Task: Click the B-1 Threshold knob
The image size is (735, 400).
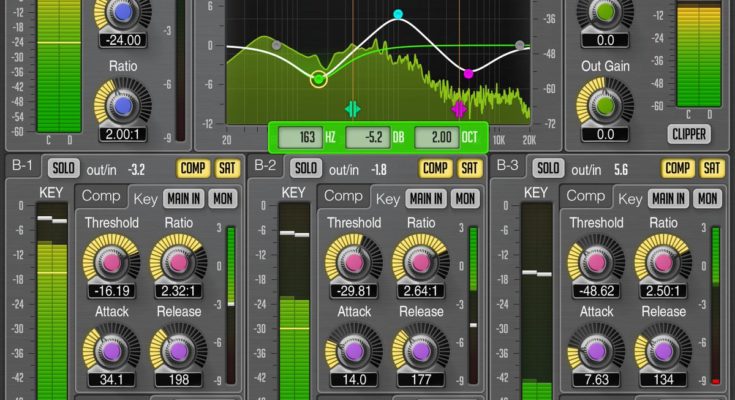Action: click(110, 262)
